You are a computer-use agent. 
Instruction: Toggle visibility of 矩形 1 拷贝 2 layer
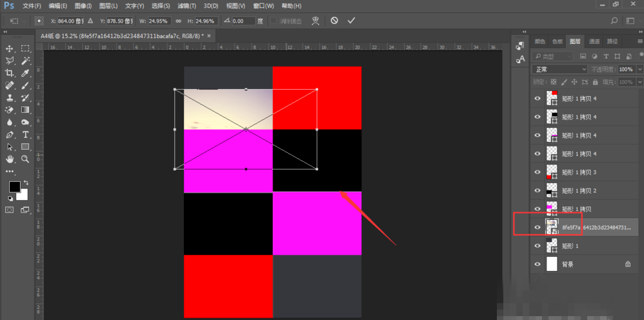(x=538, y=191)
